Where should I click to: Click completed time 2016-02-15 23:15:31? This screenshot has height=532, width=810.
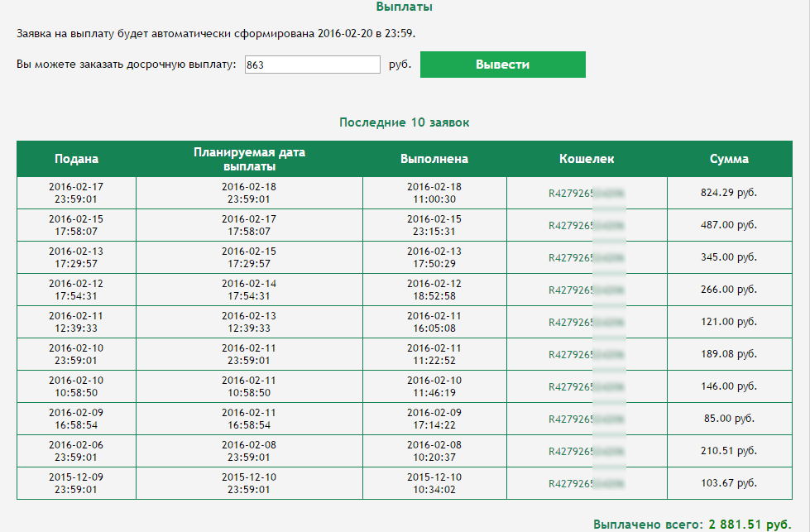pos(434,225)
